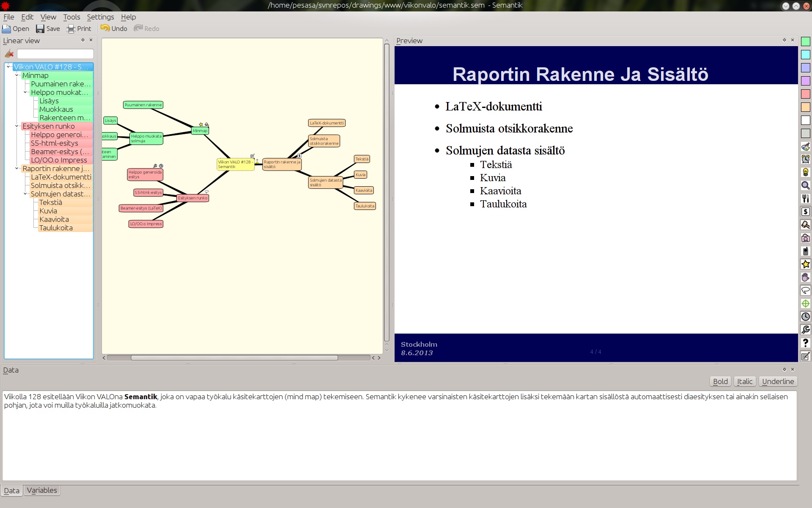Pick the cyan color swatch

(x=805, y=55)
